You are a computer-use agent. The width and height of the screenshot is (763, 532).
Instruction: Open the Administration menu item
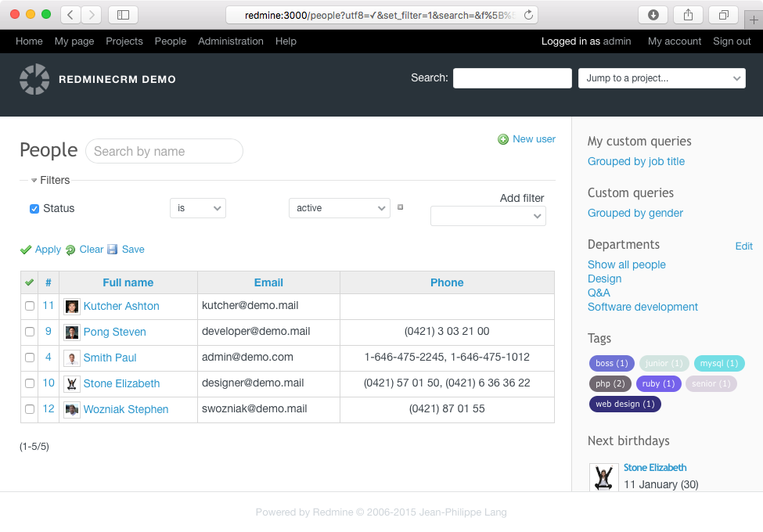coord(230,41)
